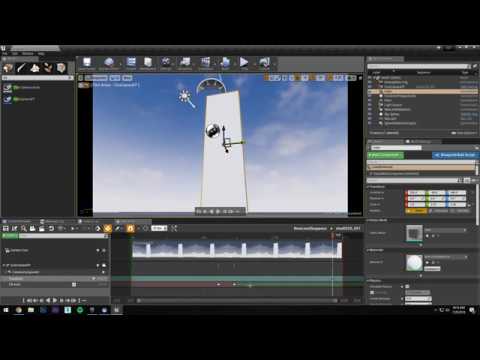This screenshot has width=480, height=360.
Task: Select Foliage mode in Modes panel
Action: pyautogui.click(x=48, y=68)
